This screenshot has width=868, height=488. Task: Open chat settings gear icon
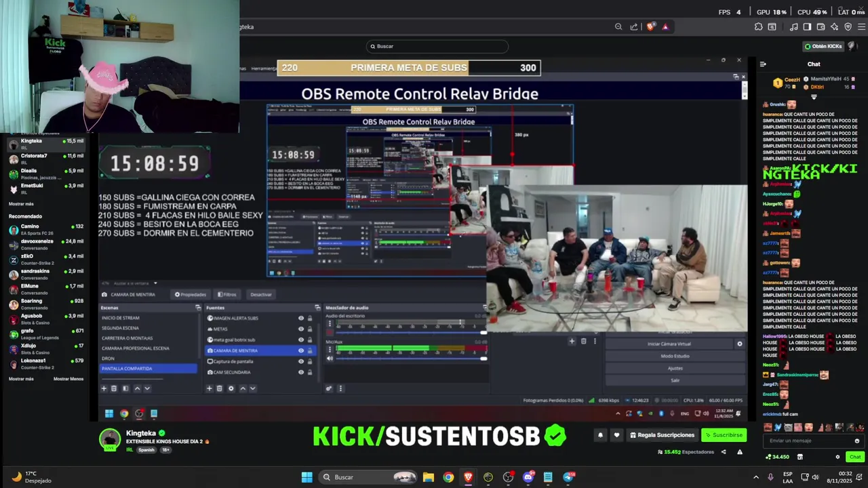[x=837, y=457]
